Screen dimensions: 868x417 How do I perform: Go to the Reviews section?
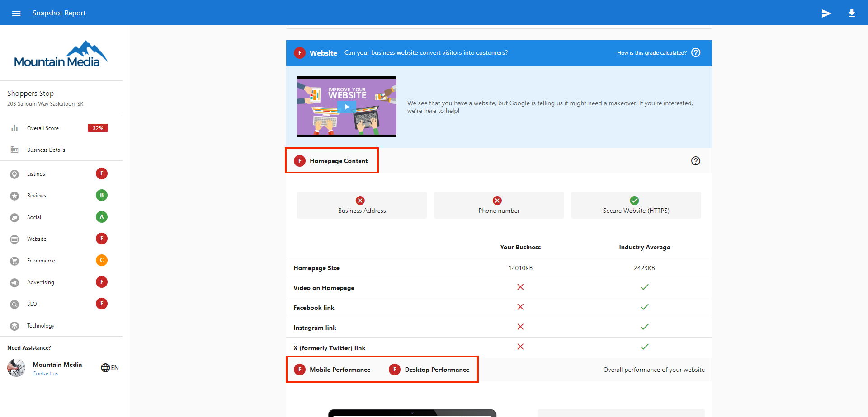tap(37, 196)
